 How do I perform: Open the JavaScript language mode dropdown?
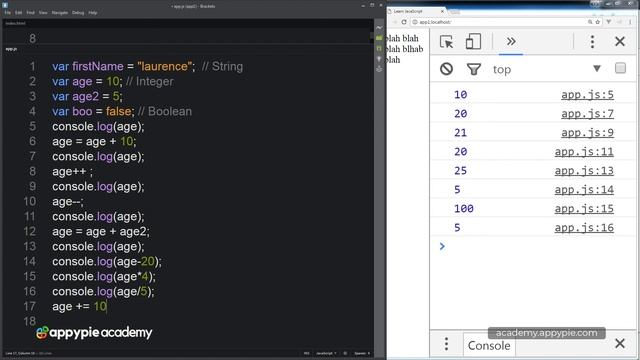(326, 353)
